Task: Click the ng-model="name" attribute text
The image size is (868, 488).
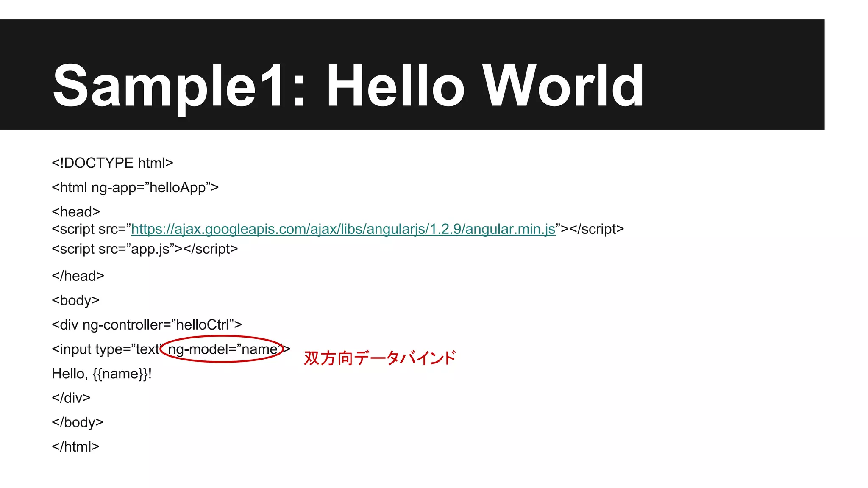Action: (225, 349)
